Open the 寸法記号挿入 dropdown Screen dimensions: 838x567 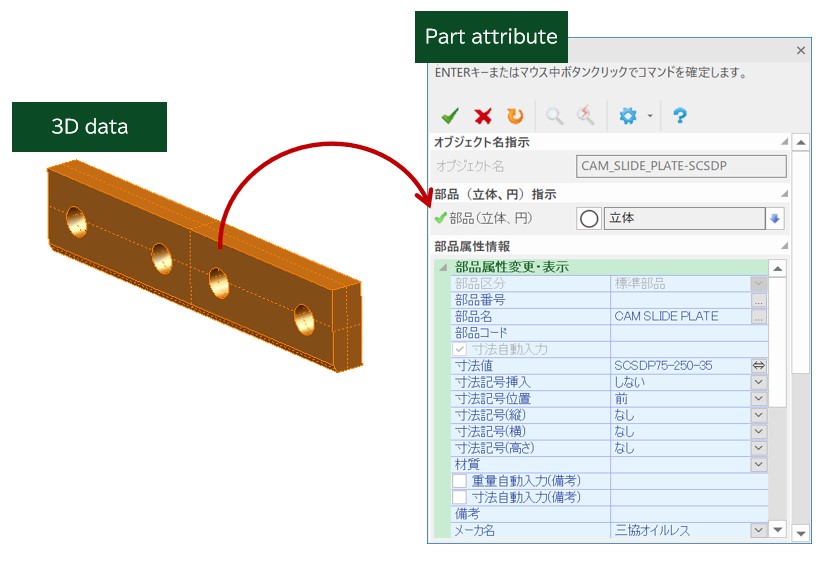tap(759, 382)
